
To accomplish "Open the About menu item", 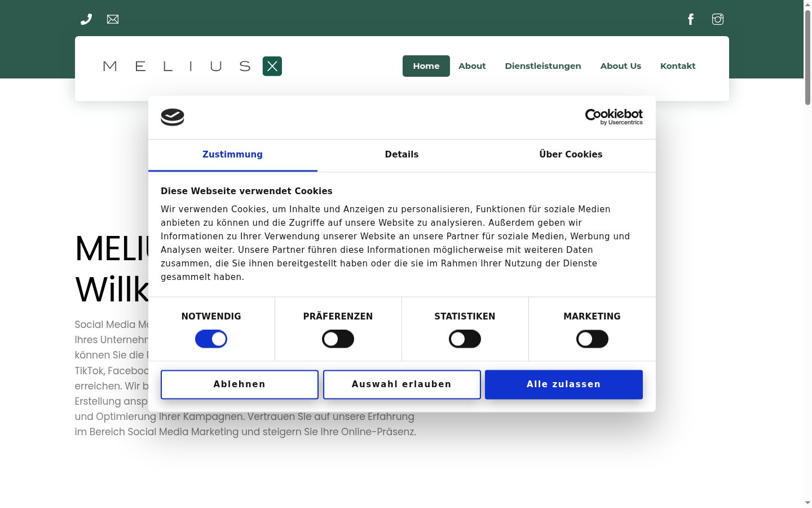I will pyautogui.click(x=472, y=66).
